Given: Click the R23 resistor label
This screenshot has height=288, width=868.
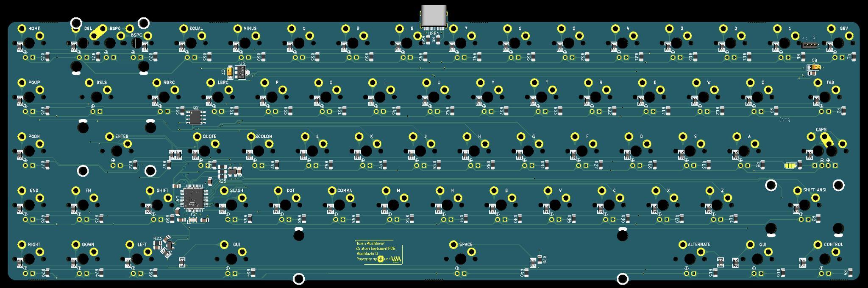Looking at the screenshot, I should click(x=157, y=238).
